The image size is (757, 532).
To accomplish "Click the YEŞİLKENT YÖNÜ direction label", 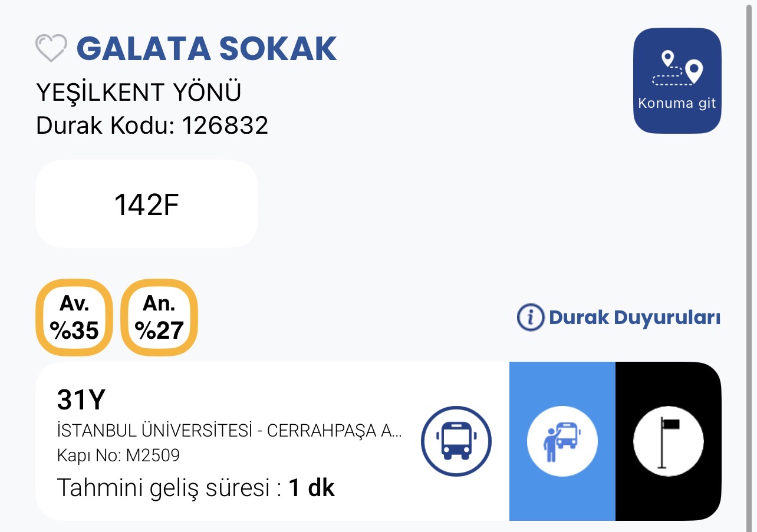I will pos(139,92).
